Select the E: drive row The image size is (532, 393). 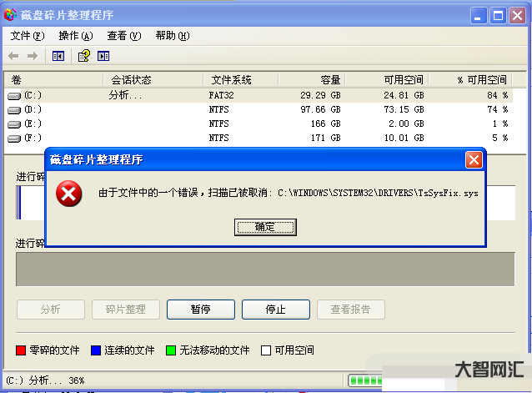pos(32,123)
